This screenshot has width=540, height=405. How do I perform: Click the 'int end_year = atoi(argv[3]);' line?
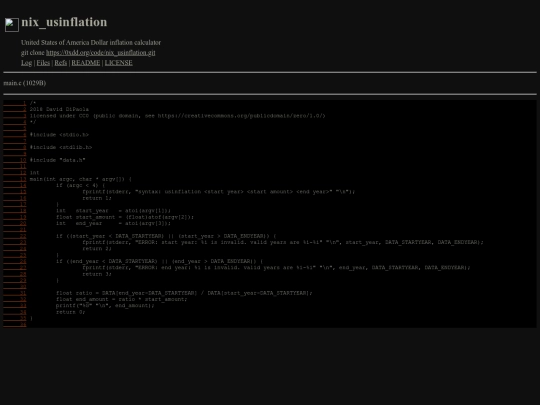(x=113, y=223)
